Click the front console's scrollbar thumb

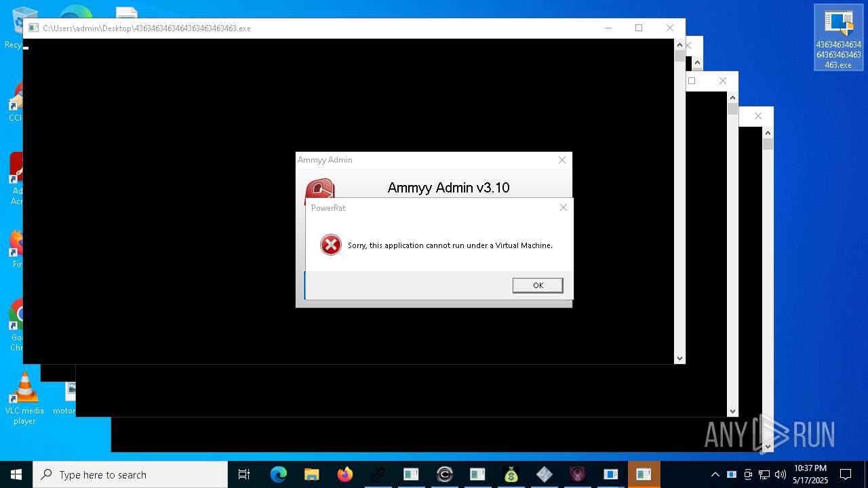coord(679,56)
